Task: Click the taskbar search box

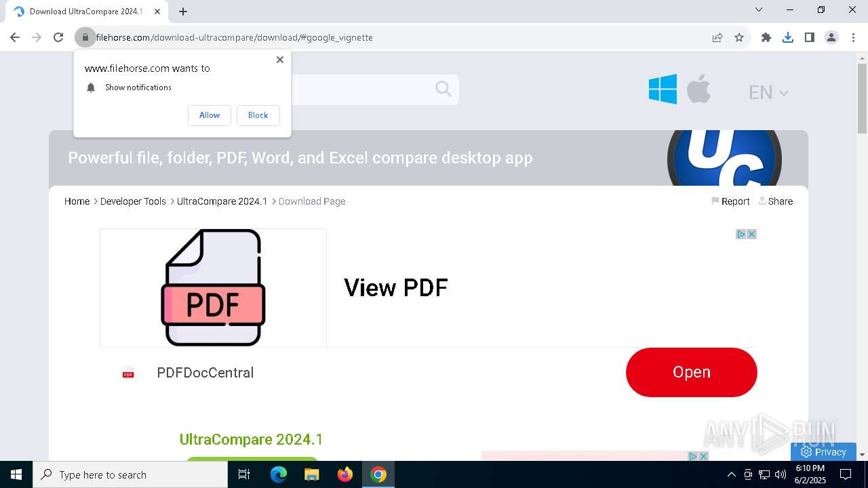Action: (x=130, y=474)
